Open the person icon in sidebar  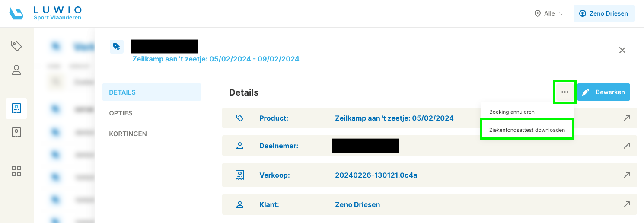[16, 70]
